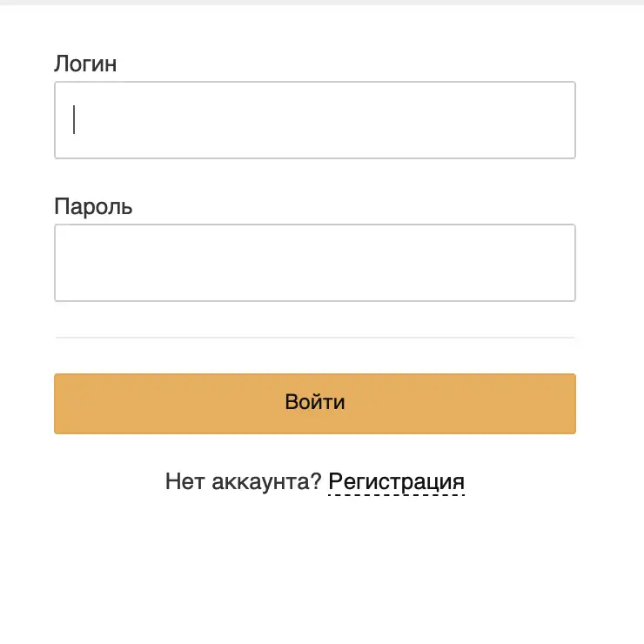This screenshot has height=644, width=644.
Task: Open the Регистрация link
Action: 396,481
